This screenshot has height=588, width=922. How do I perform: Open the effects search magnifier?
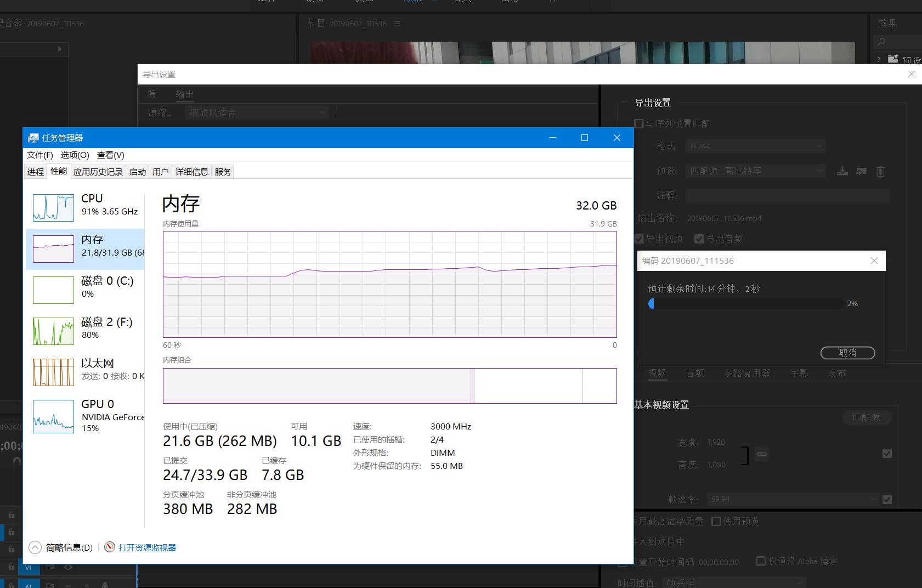pos(880,42)
